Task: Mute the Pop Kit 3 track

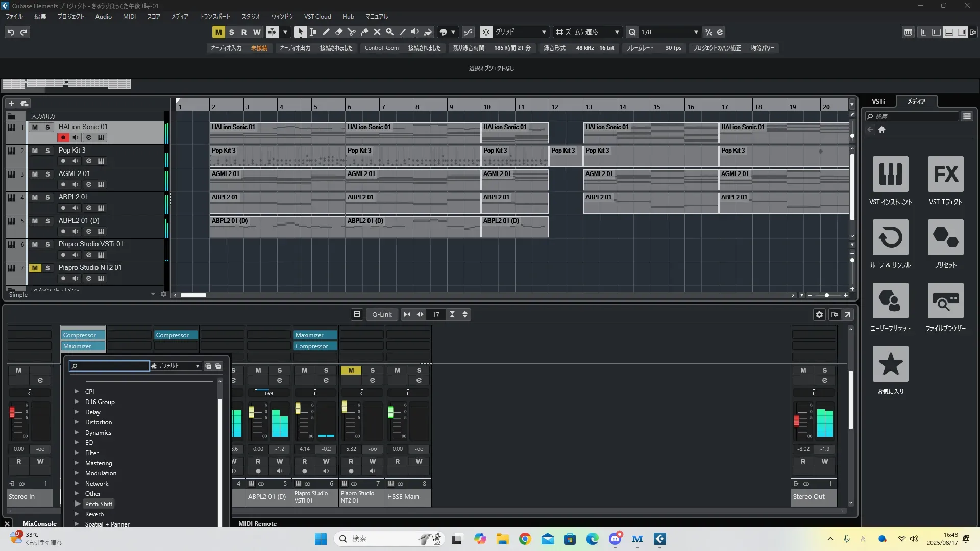Action: (x=35, y=151)
